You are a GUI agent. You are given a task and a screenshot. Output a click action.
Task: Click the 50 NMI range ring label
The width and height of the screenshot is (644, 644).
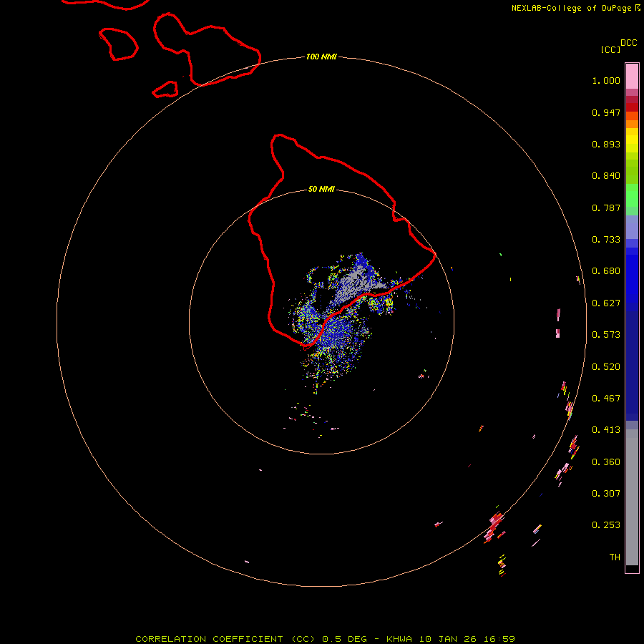click(x=321, y=189)
